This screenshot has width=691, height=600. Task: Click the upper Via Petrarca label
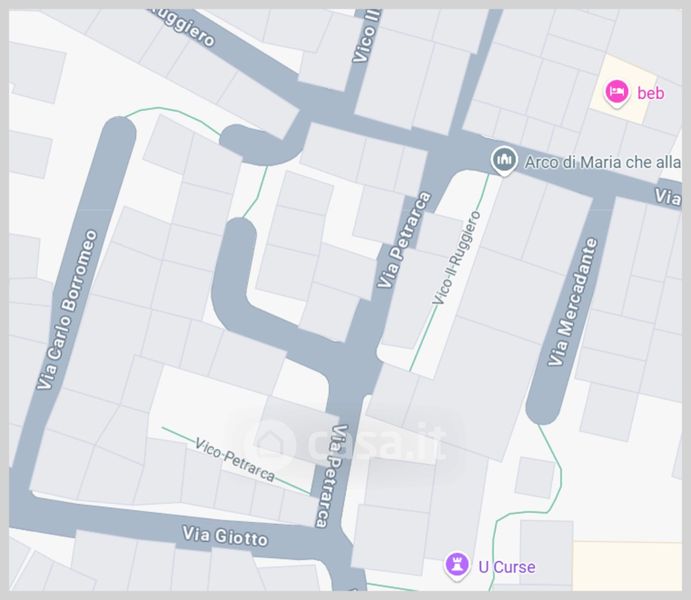click(x=404, y=241)
